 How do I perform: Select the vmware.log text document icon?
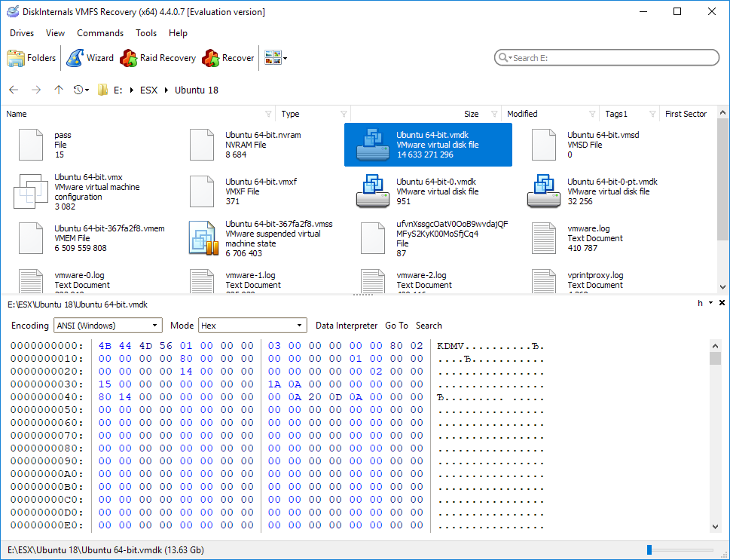point(543,238)
